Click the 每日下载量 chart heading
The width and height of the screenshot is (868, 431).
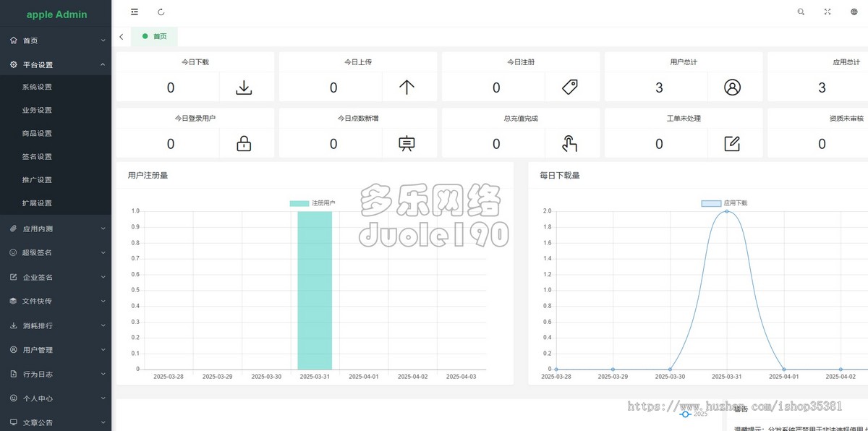(559, 175)
